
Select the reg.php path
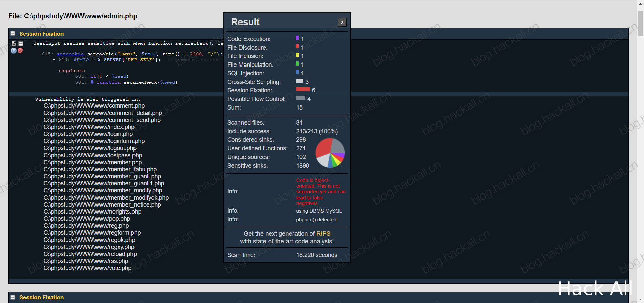pos(86,226)
